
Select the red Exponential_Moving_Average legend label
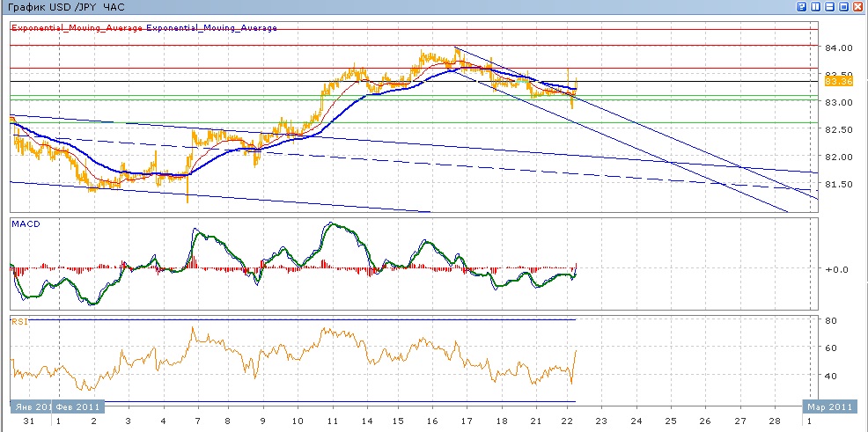pyautogui.click(x=77, y=27)
